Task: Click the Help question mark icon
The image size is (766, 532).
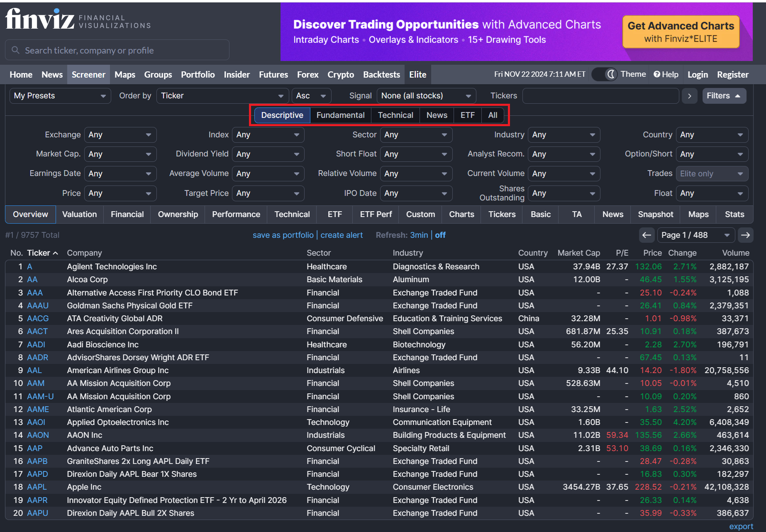Action: click(657, 74)
